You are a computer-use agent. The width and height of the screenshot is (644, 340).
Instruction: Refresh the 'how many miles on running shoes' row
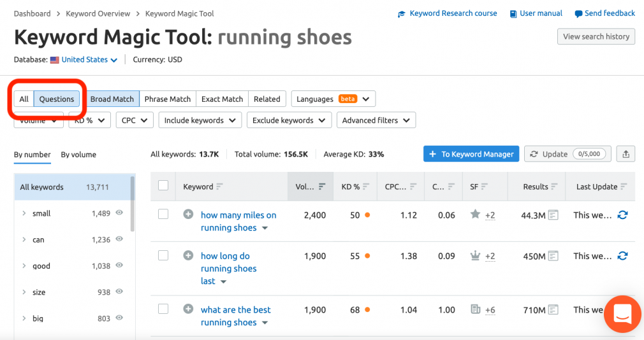click(623, 215)
